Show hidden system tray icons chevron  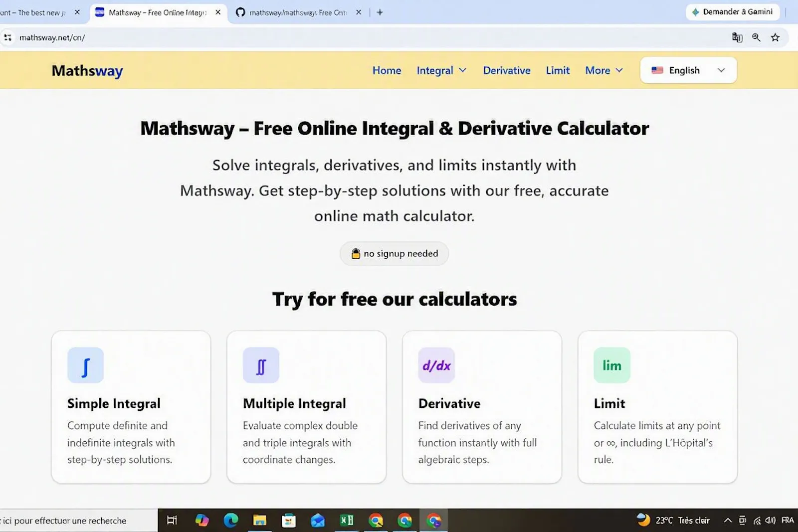728,521
